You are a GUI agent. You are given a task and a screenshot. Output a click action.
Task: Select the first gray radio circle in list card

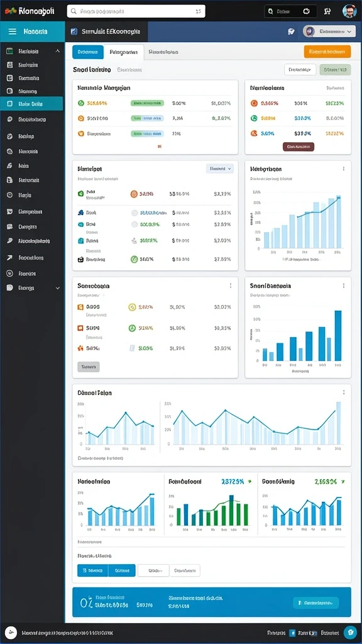[x=134, y=213]
